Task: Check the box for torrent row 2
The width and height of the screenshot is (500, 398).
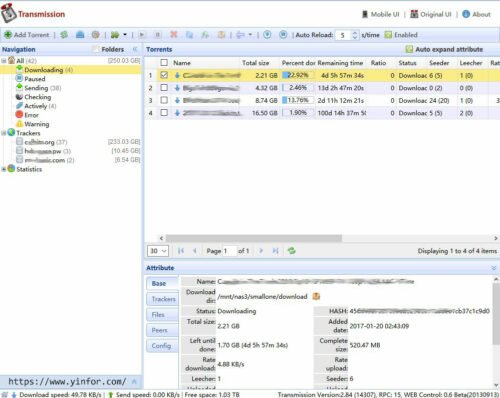Action: point(164,88)
